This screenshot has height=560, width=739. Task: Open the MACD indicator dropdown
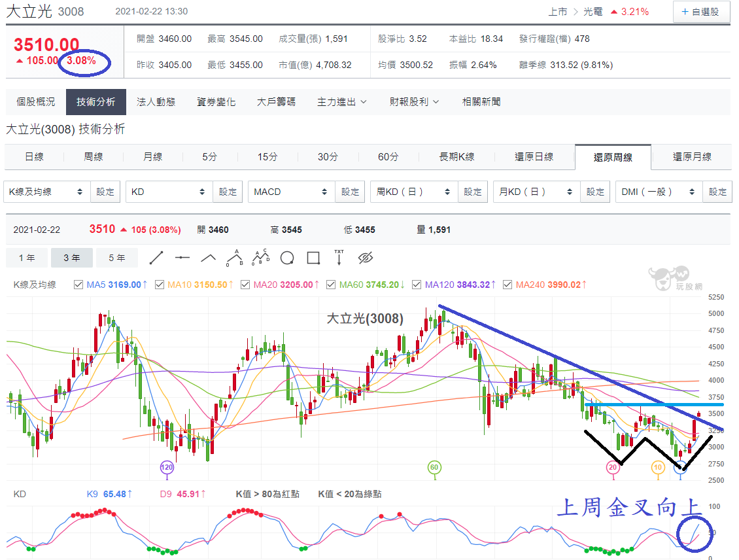click(292, 192)
